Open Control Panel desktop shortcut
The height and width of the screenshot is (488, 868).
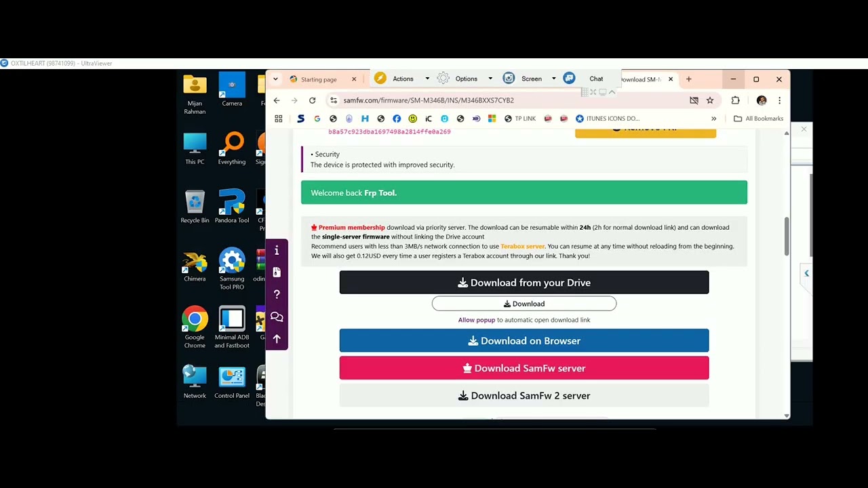click(232, 382)
